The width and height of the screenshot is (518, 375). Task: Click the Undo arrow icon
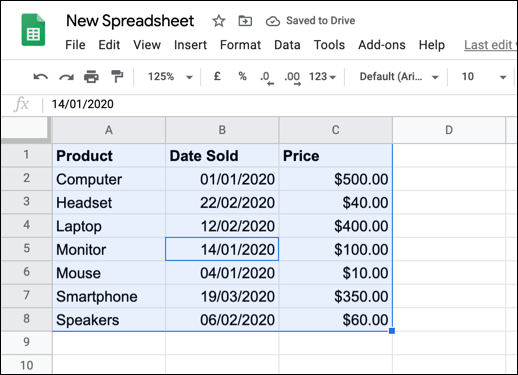tap(41, 77)
